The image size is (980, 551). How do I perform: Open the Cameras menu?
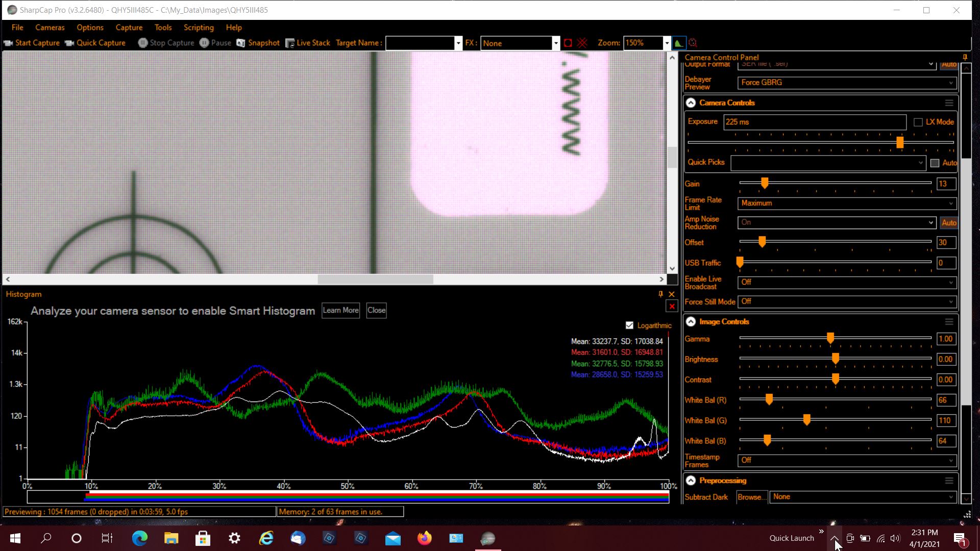[x=50, y=28]
